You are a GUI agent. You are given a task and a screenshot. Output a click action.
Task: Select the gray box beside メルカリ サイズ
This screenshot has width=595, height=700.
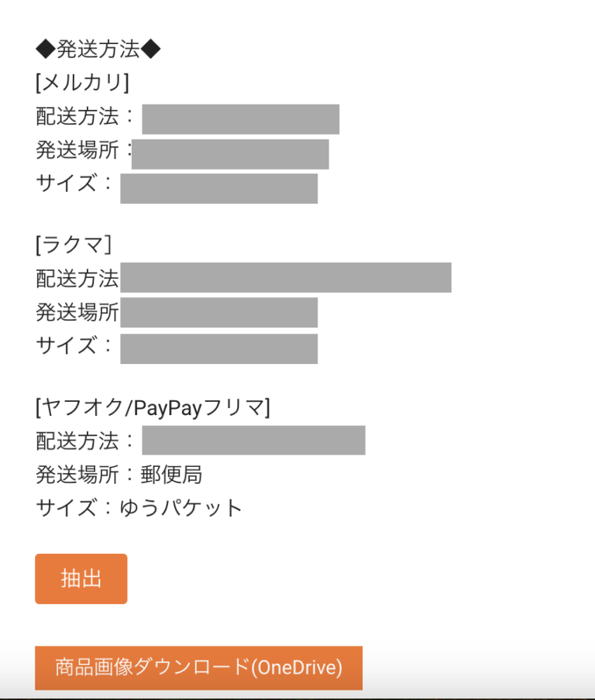tap(218, 188)
